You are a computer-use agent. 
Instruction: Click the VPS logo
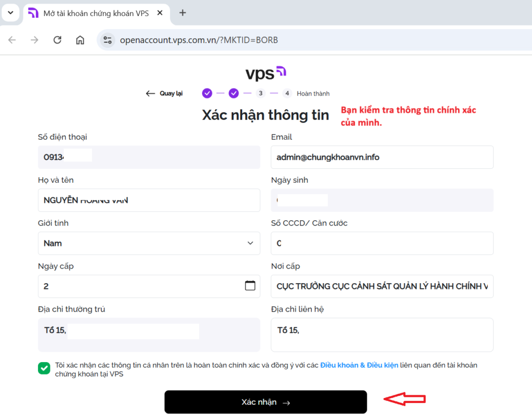click(x=266, y=73)
